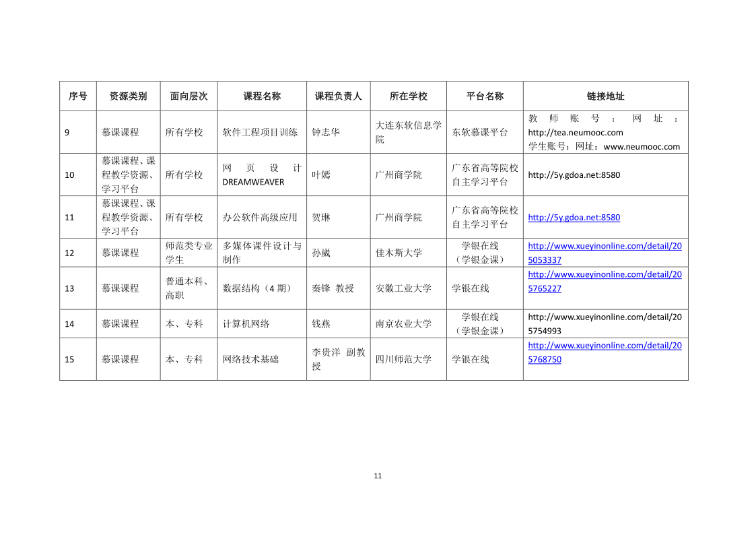Click the course name 软件工程项目训练

point(260,133)
